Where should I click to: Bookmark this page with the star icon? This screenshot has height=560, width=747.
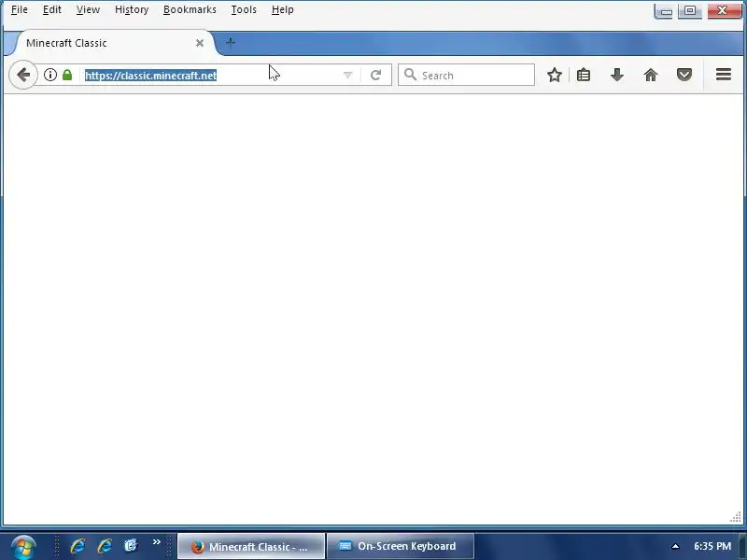[554, 75]
